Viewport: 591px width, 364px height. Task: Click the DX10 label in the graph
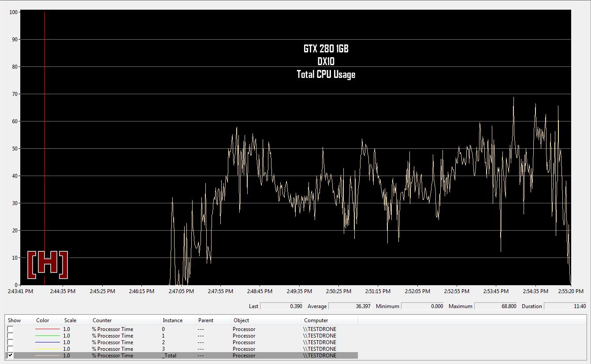326,62
